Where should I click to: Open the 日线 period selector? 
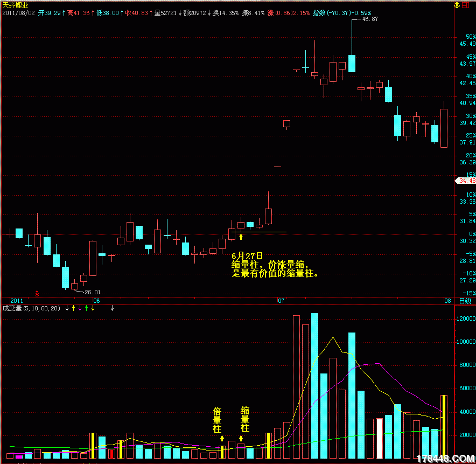[464, 300]
